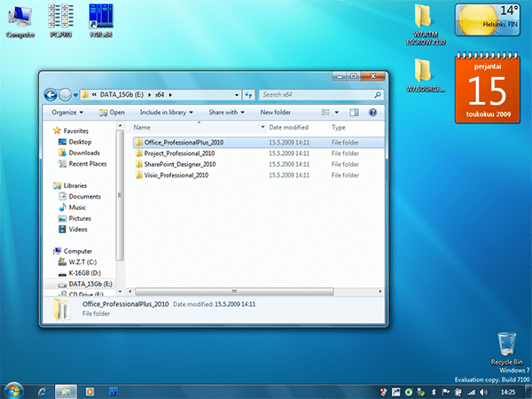Select the W7.RTM ESCROW 7130 folder
532x399 pixels.
(426, 25)
